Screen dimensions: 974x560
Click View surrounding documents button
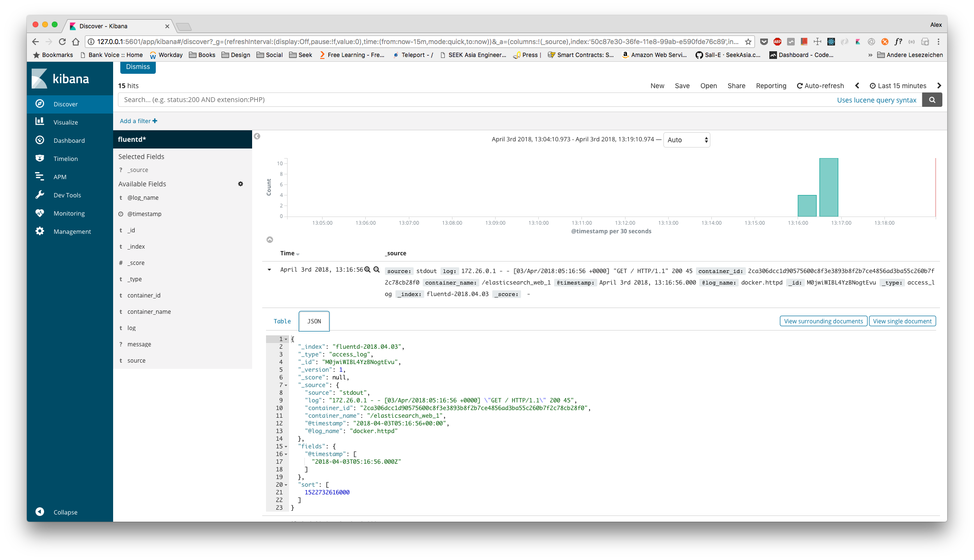(x=823, y=321)
